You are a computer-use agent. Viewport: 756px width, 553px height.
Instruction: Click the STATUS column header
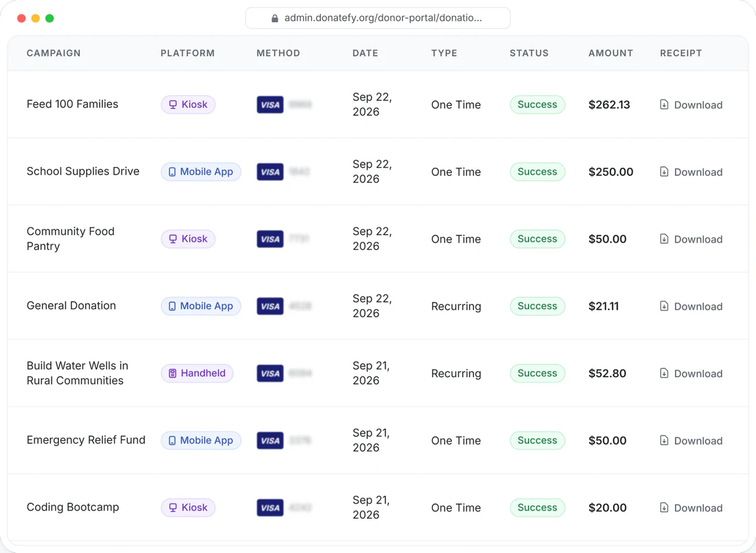tap(529, 53)
